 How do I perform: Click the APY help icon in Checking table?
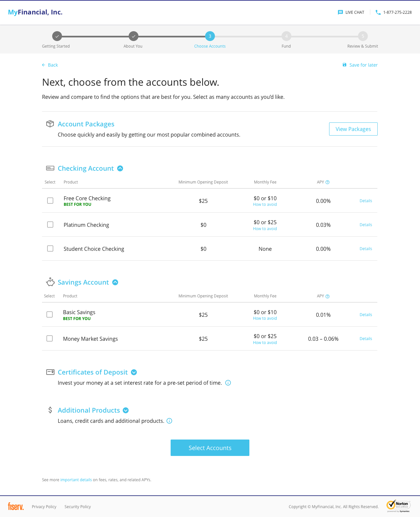(x=327, y=183)
